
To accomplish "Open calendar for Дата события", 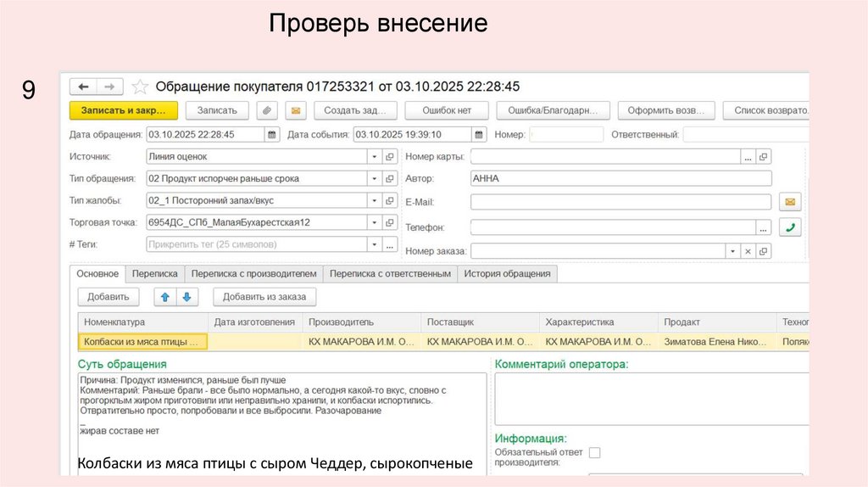I will 479,135.
